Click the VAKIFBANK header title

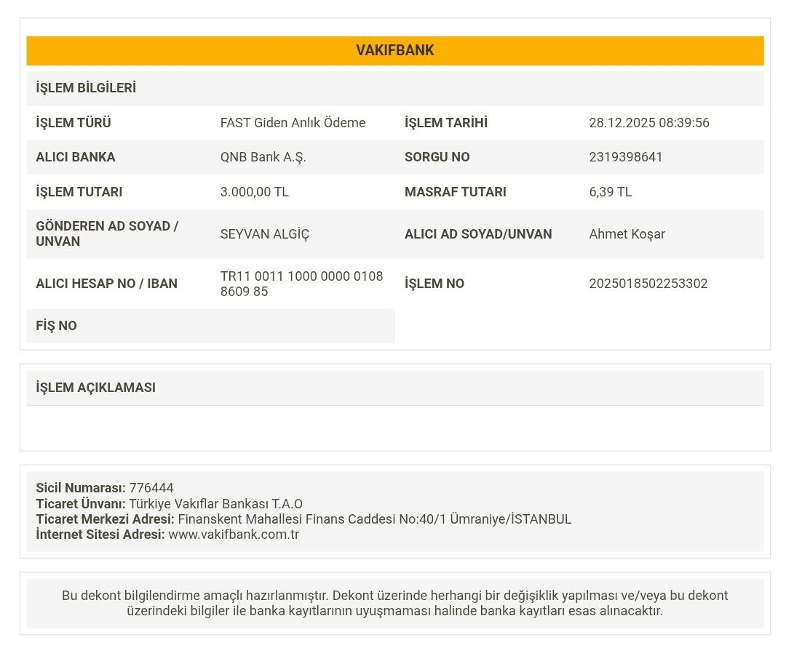395,50
